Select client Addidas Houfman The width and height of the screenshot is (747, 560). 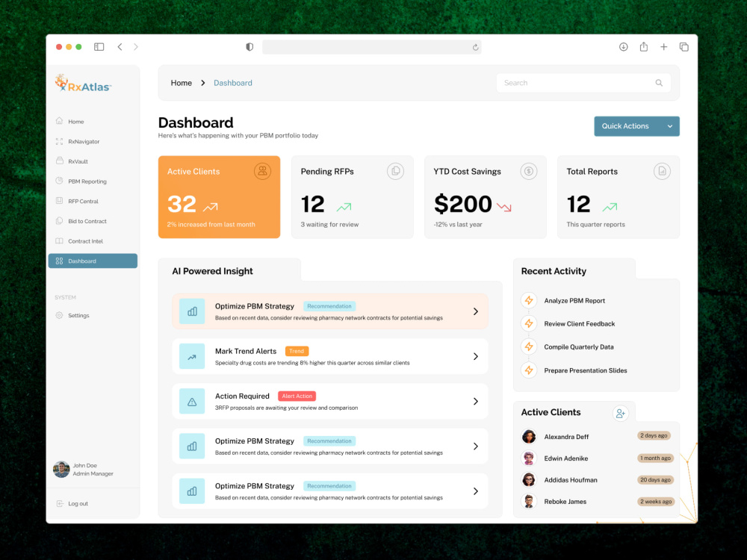[x=571, y=480]
